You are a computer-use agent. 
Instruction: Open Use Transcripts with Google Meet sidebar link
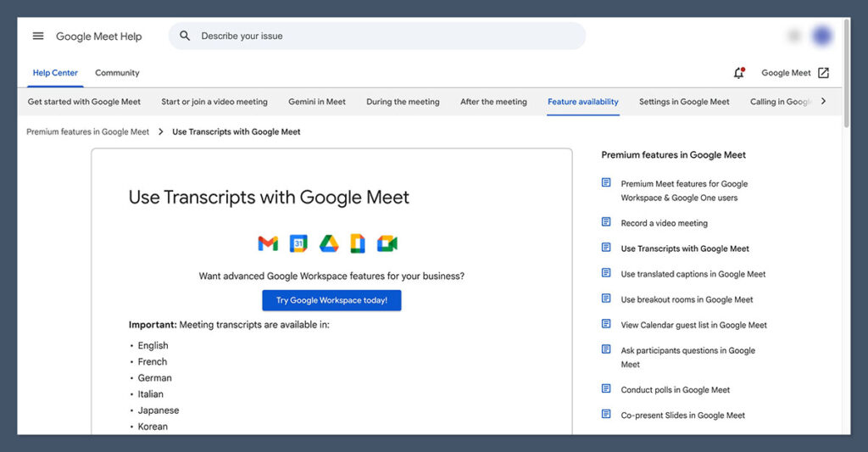[685, 248]
